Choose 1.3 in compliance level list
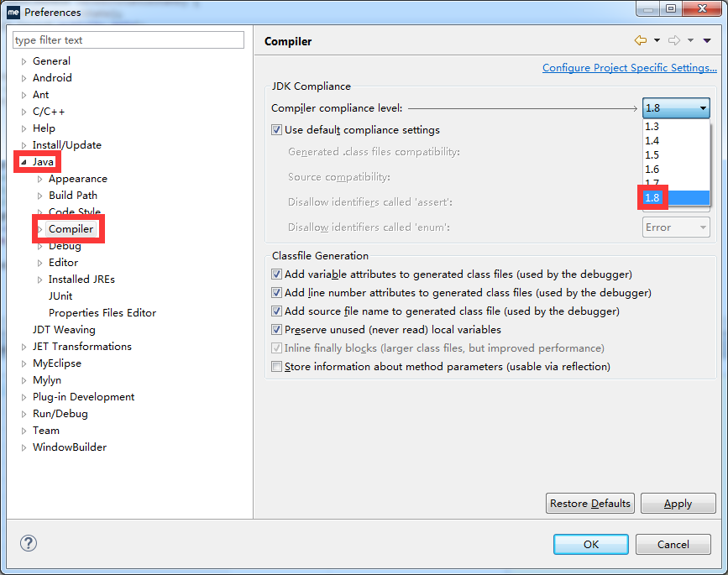The image size is (728, 575). click(676, 126)
